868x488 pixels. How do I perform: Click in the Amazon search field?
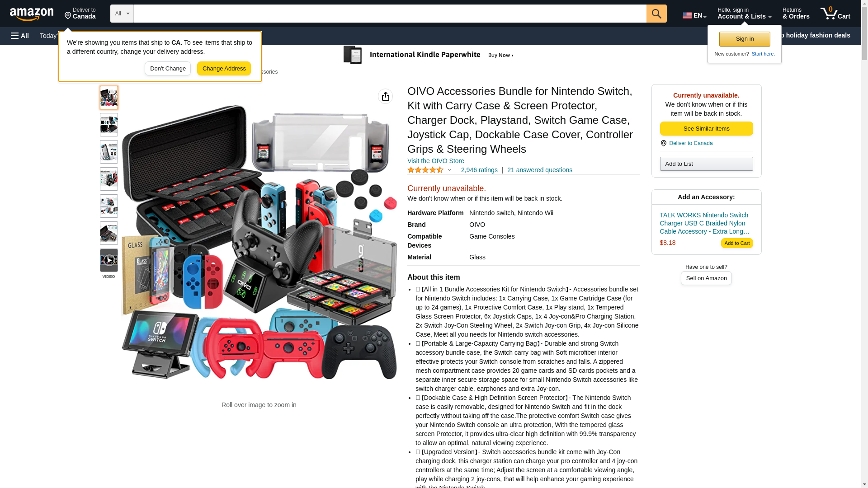coord(390,14)
